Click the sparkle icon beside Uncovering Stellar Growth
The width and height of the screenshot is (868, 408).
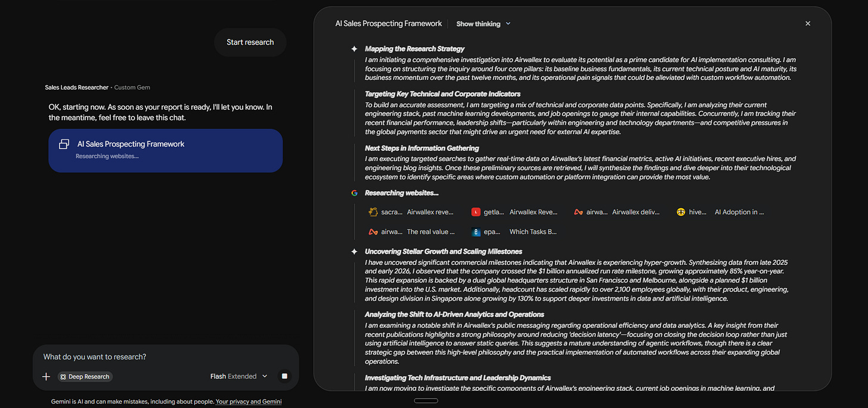click(354, 252)
